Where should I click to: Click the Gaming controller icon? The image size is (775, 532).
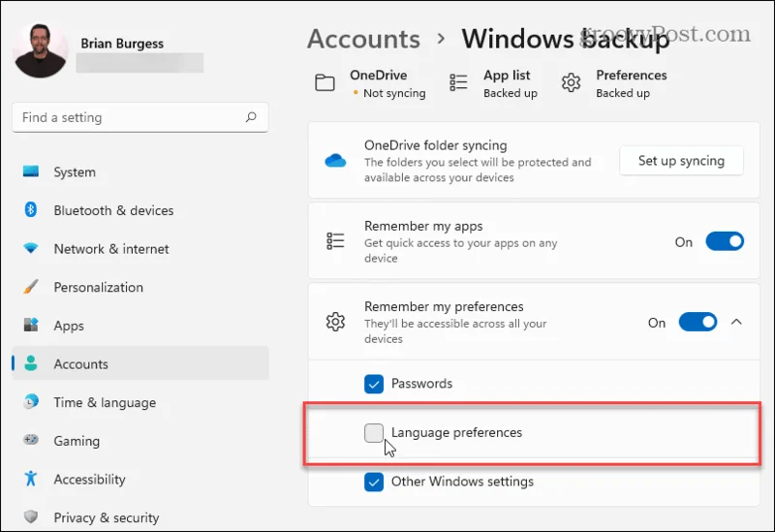(31, 440)
